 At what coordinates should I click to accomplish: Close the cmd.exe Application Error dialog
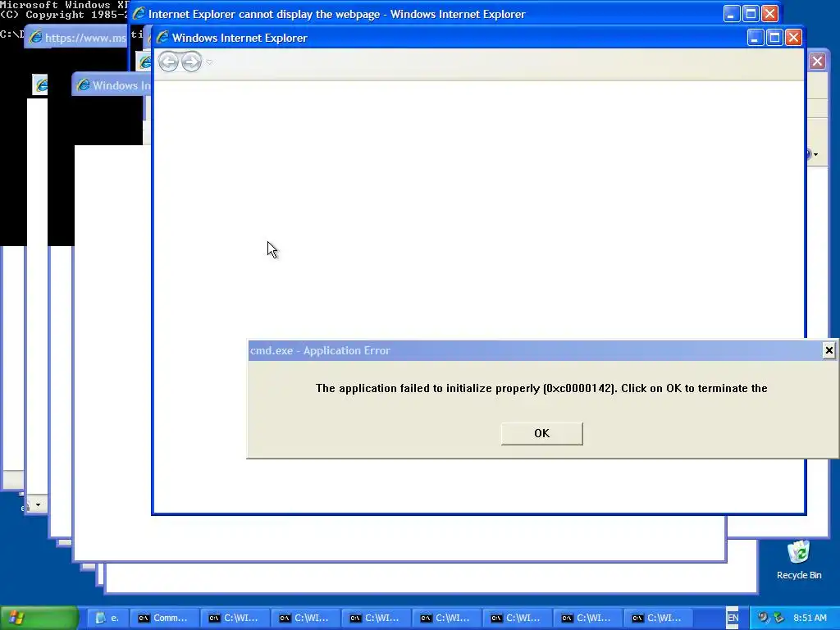coord(829,350)
